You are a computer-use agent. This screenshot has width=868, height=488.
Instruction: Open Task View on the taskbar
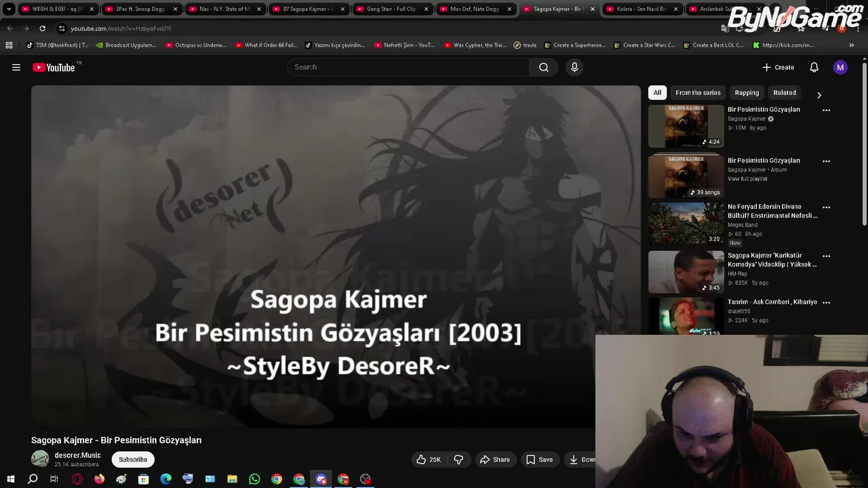coord(54,479)
